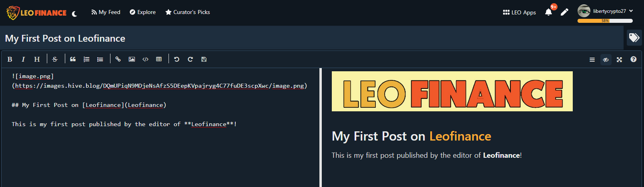Image resolution: width=644 pixels, height=187 pixels.
Task: Apply italic formatting in editor toolbar
Action: click(x=23, y=59)
